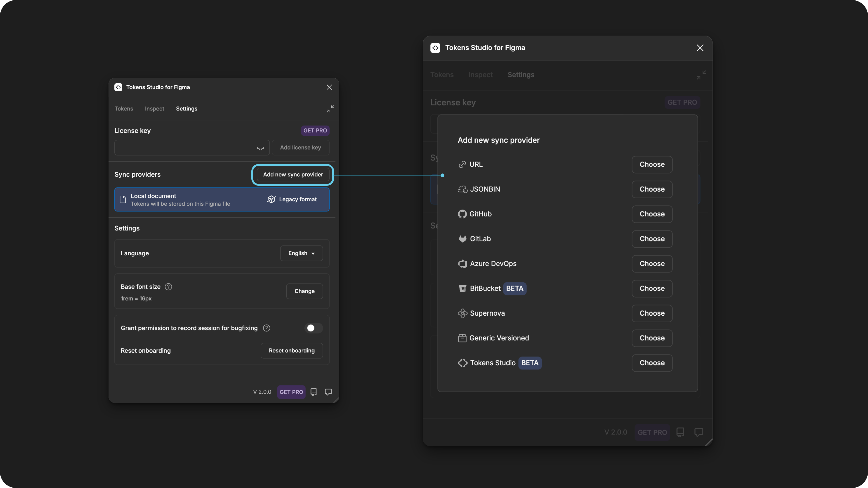The height and width of the screenshot is (488, 868).
Task: Toggle license key visibility eye icon
Action: (260, 148)
